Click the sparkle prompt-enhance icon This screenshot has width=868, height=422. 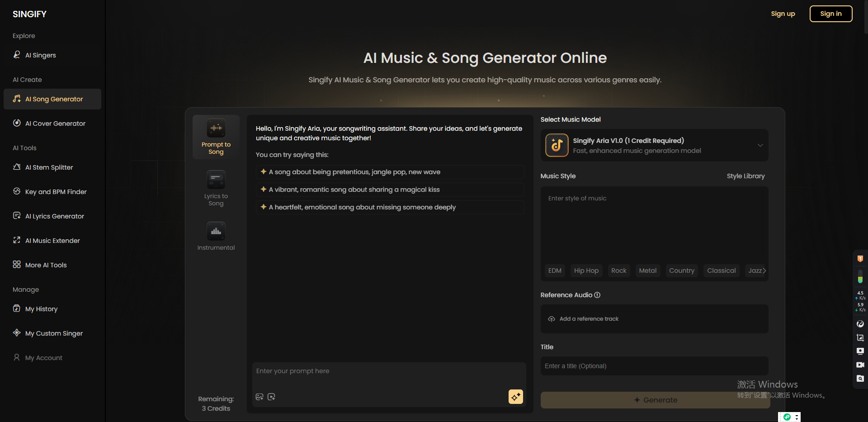[515, 397]
